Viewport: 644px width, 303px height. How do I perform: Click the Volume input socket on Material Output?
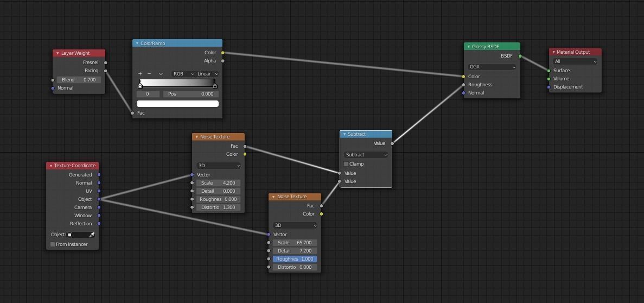549,79
